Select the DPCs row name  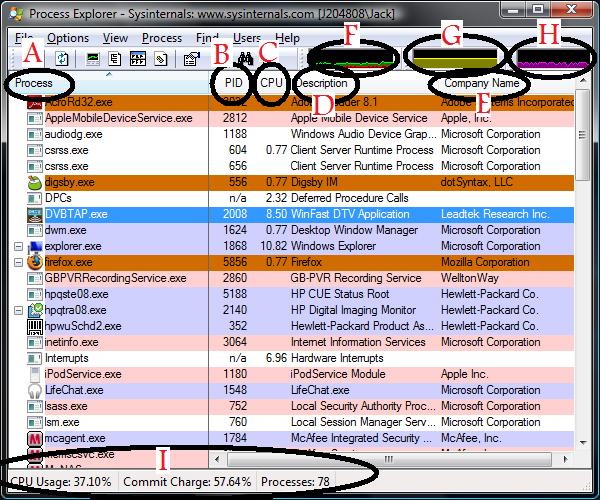point(58,198)
